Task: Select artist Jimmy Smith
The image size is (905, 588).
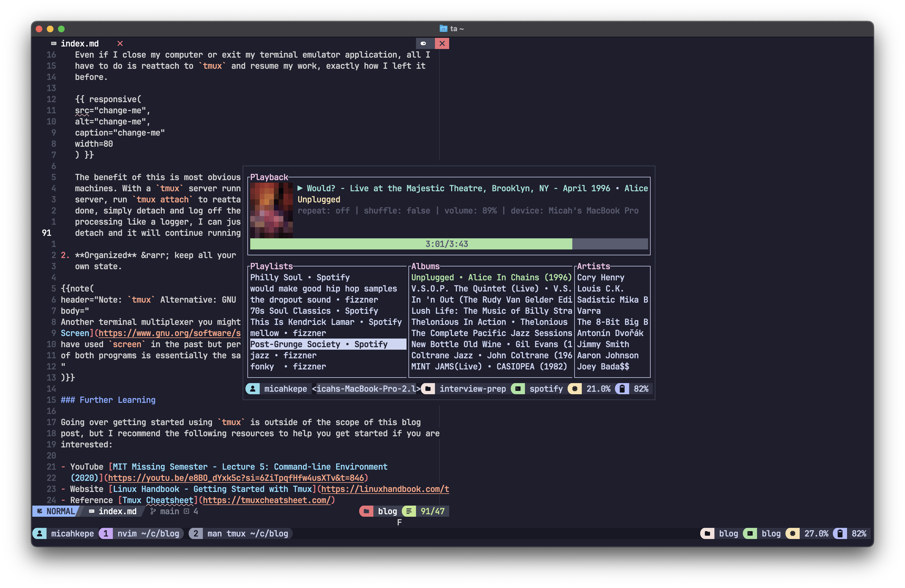Action: pyautogui.click(x=603, y=344)
